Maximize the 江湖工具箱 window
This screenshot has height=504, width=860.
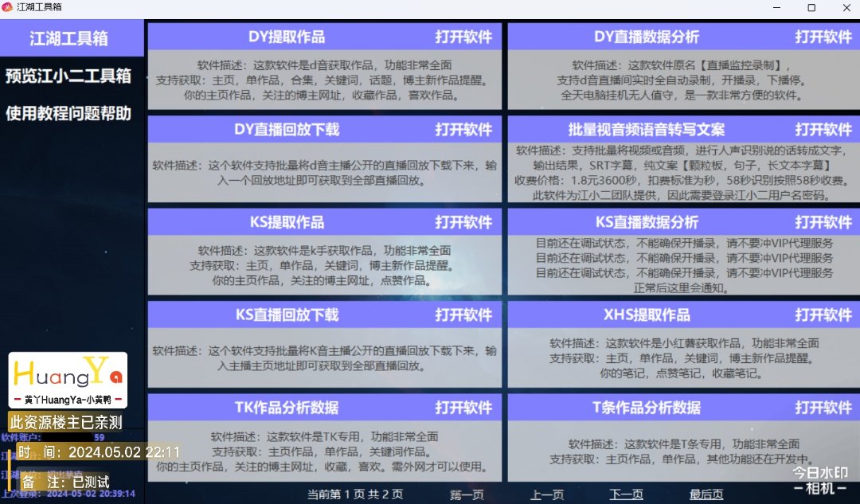[x=811, y=7]
